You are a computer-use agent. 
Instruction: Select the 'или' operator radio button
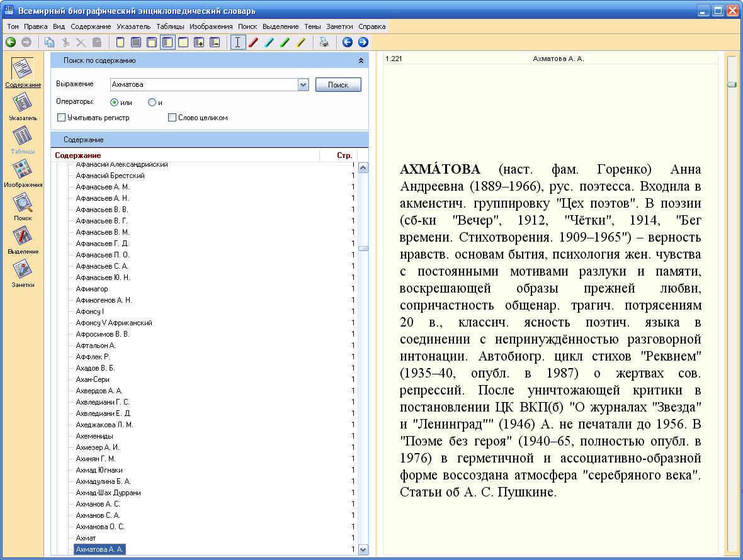[x=115, y=102]
